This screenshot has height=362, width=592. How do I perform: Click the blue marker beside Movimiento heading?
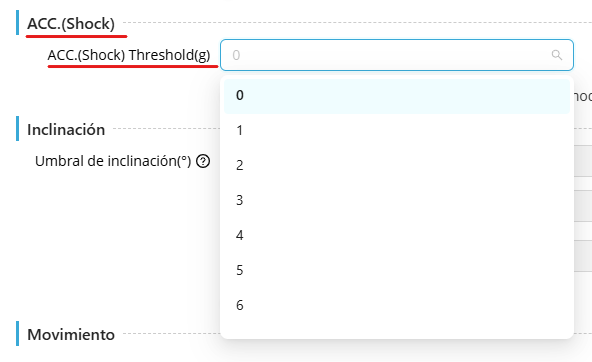pyautogui.click(x=17, y=334)
